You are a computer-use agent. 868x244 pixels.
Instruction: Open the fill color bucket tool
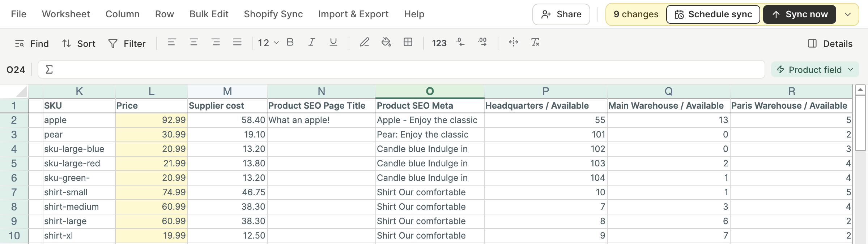[386, 43]
